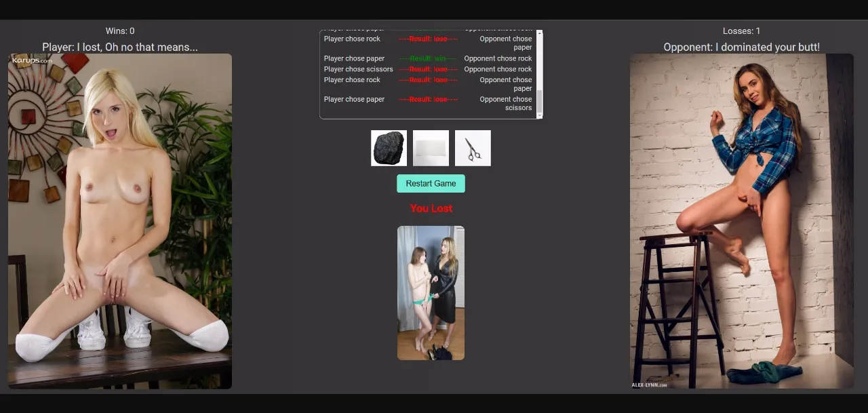This screenshot has height=413, width=868.
Task: Click the log entry 'Player chose scissors'
Action: pyautogui.click(x=358, y=68)
